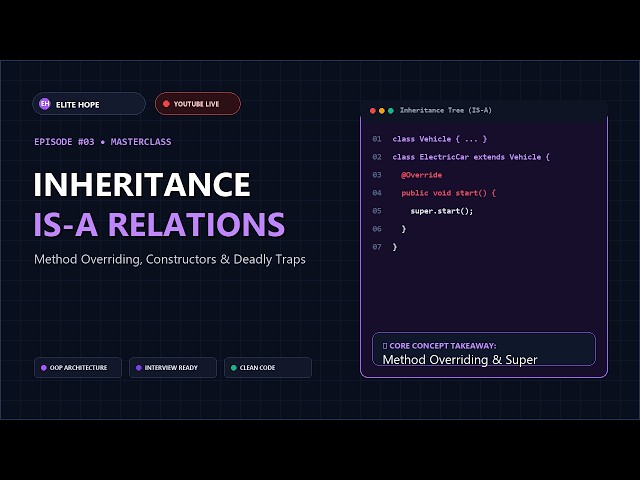Click the red window dot in code panel
This screenshot has width=640, height=480.
click(x=372, y=111)
